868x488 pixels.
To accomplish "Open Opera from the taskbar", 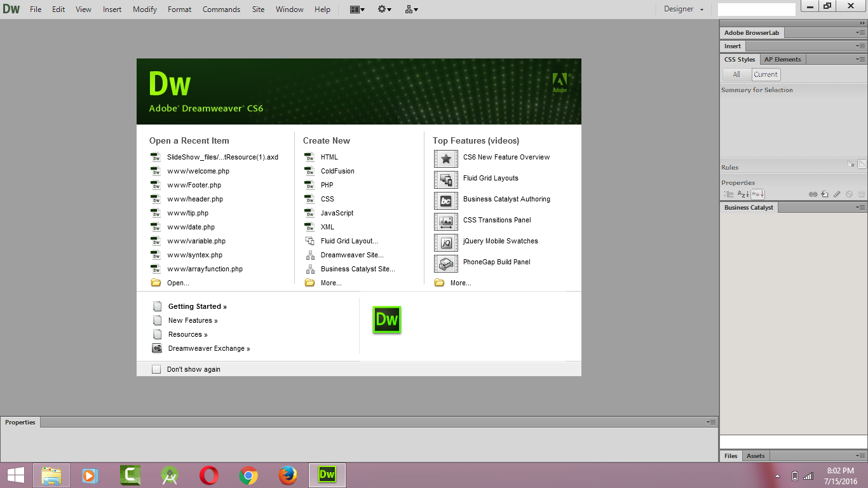I will [209, 475].
